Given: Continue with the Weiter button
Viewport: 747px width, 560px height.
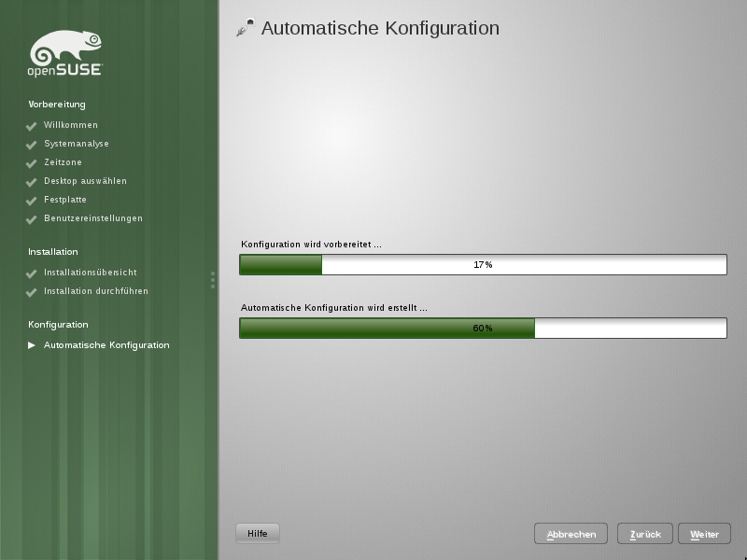Looking at the screenshot, I should click(705, 533).
